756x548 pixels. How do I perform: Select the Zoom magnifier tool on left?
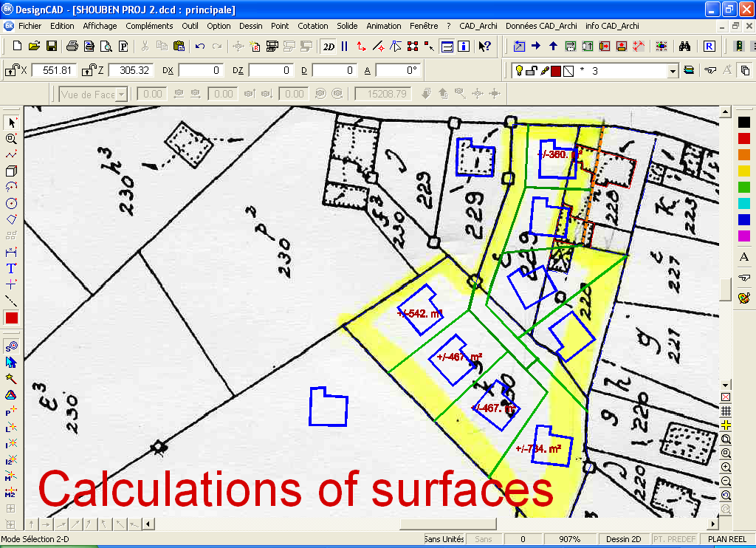coord(11,138)
